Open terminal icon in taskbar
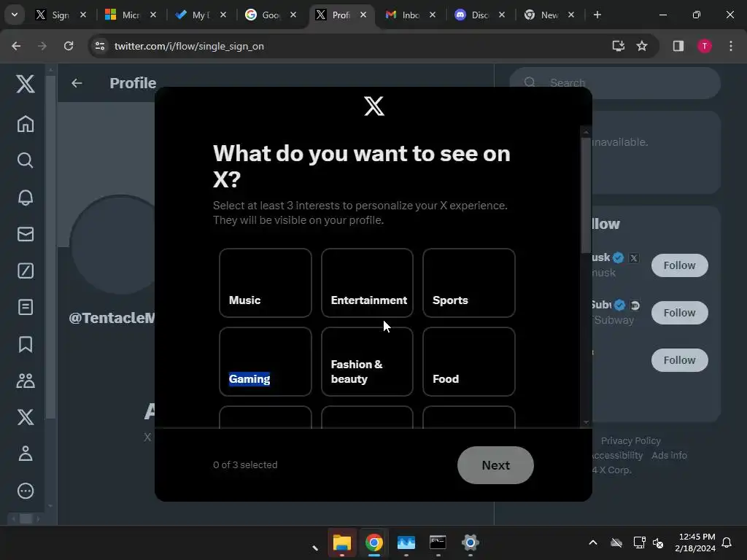The width and height of the screenshot is (747, 560). click(438, 542)
